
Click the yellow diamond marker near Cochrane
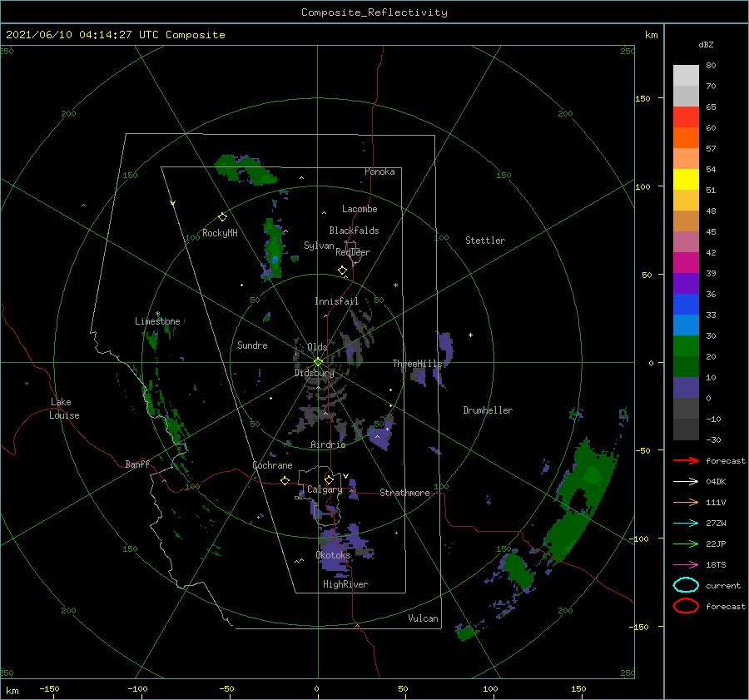tap(285, 481)
